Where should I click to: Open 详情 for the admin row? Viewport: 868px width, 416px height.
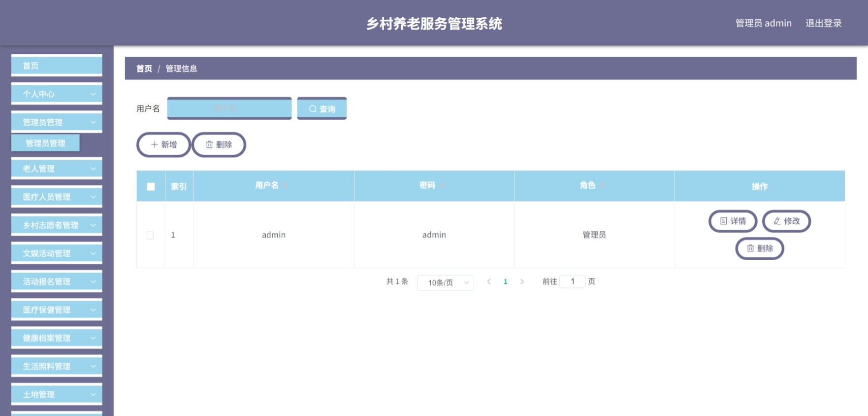733,221
